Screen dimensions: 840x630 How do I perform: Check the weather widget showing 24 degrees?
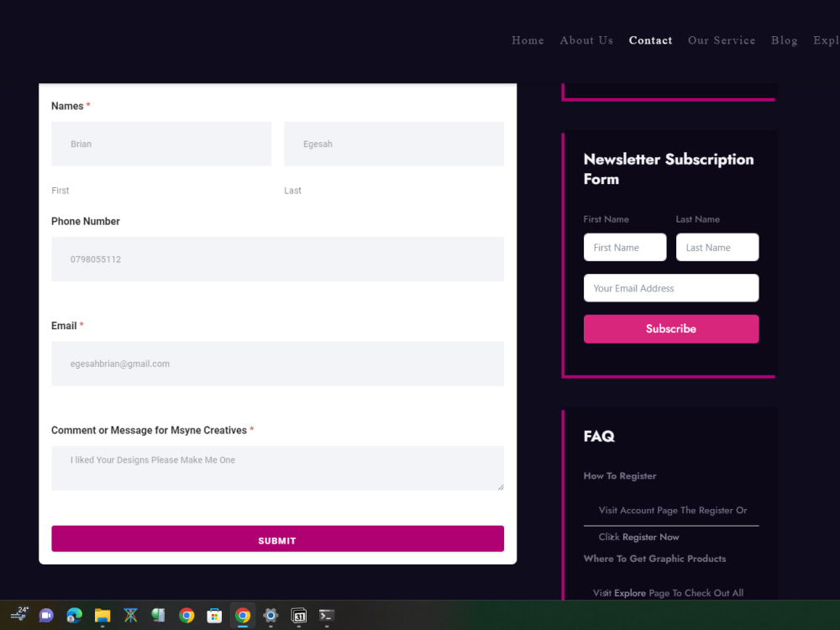point(18,616)
